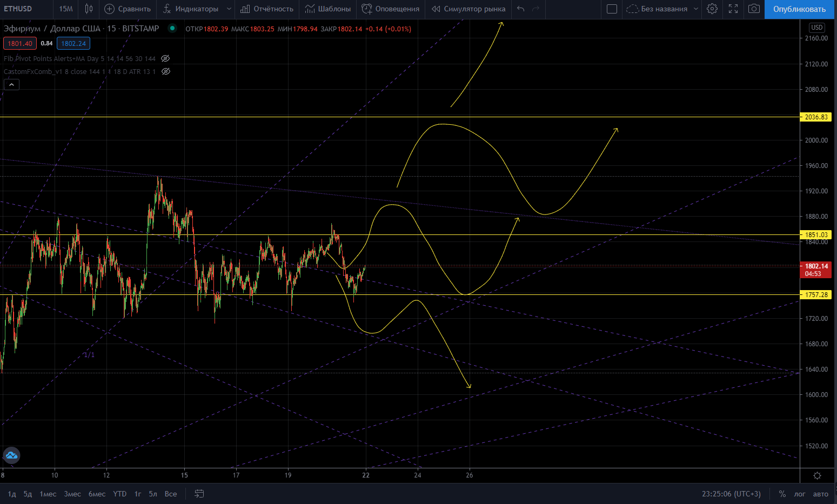Click the Compare symbol plus icon
The image size is (837, 504).
pos(109,9)
